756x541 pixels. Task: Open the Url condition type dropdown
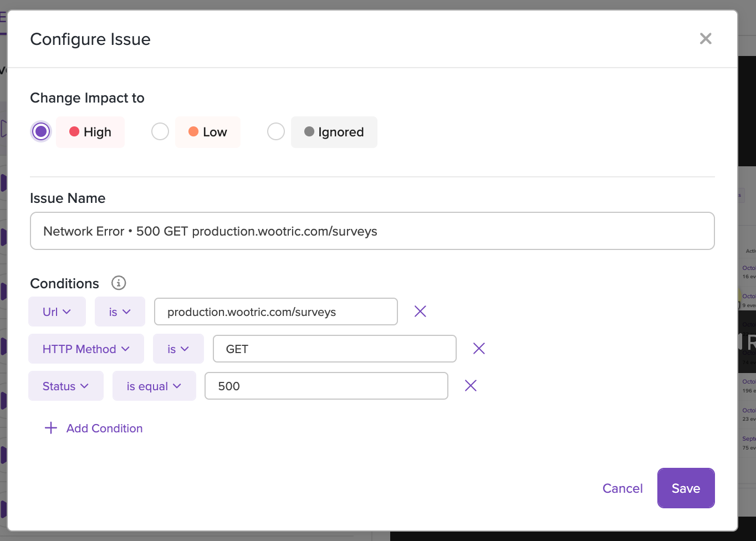[x=57, y=312]
